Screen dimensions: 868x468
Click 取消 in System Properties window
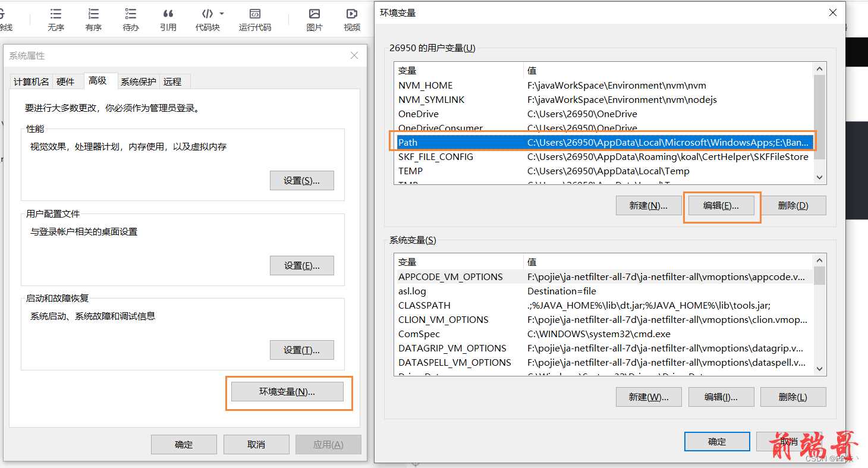coord(256,444)
